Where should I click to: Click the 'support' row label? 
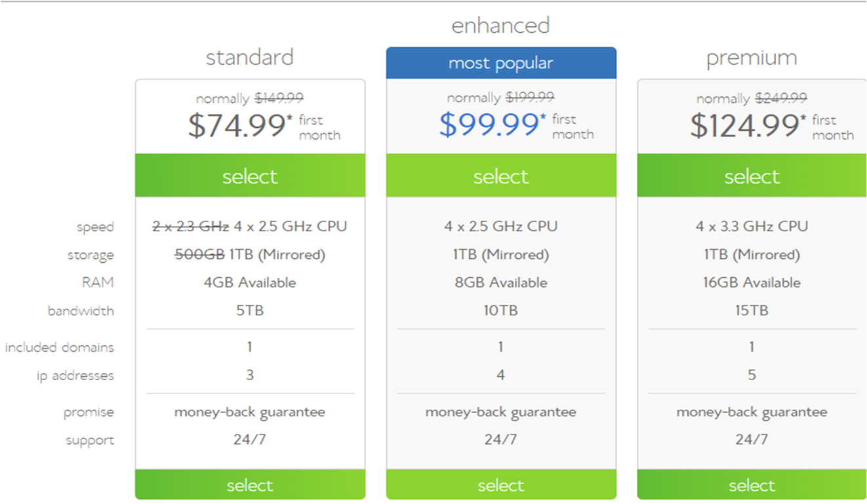coord(90,440)
